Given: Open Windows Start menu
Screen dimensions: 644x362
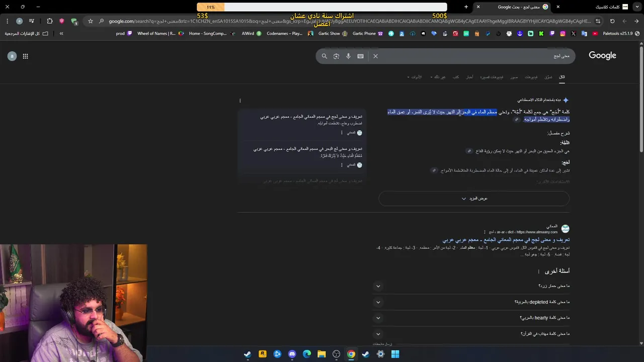Looking at the screenshot, I should click(395, 354).
